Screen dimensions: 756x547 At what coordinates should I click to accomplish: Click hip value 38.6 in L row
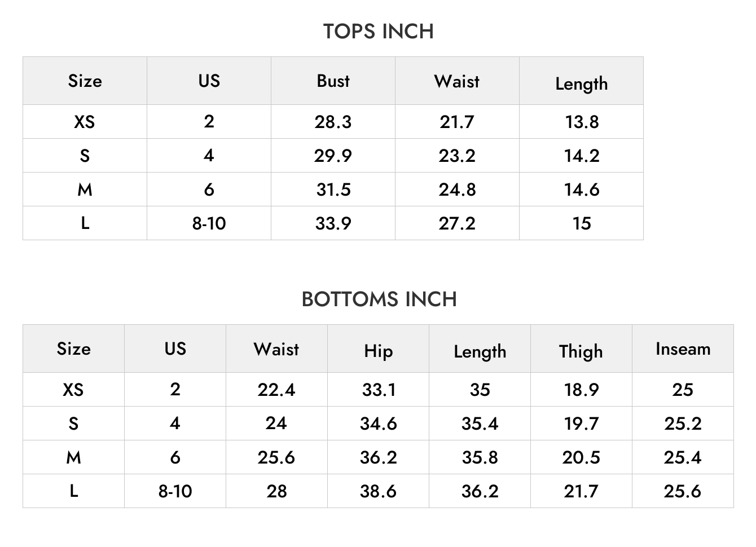[378, 491]
